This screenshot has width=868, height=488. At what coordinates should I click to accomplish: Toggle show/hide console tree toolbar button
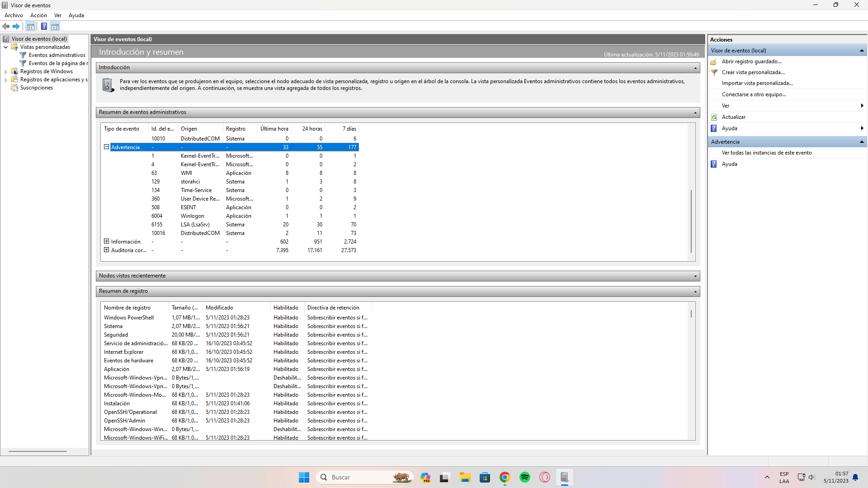(31, 26)
